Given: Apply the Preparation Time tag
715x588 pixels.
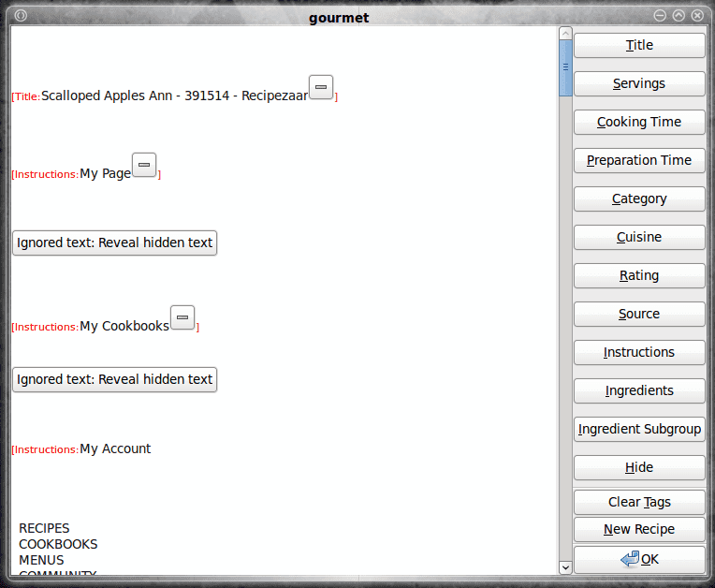Looking at the screenshot, I should point(639,160).
